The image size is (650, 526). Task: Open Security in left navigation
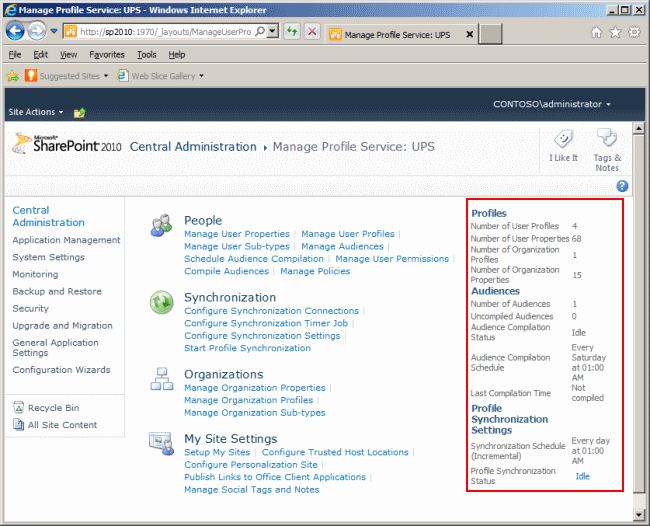coord(31,308)
